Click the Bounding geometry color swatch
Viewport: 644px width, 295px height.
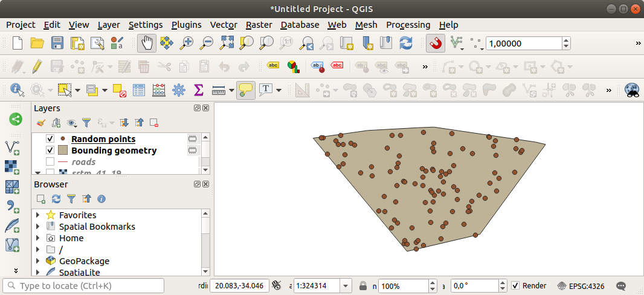(63, 151)
